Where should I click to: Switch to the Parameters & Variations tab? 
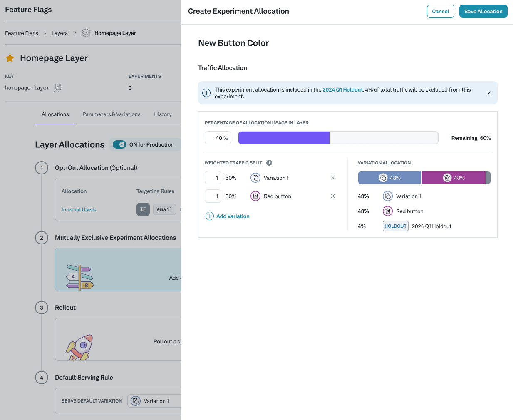coord(111,114)
